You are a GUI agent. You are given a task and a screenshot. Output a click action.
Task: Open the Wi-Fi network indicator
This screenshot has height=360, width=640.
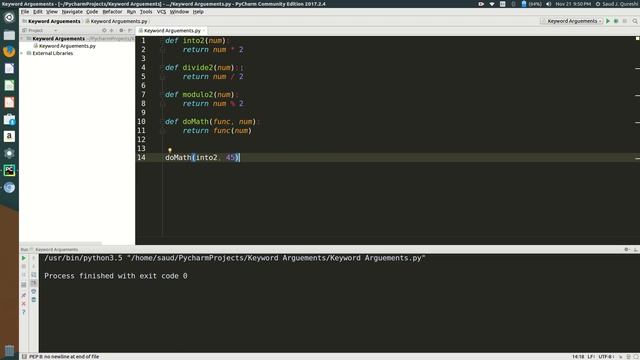click(x=492, y=4)
